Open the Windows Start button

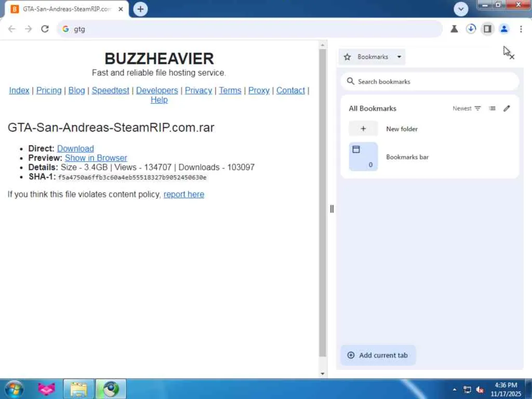(x=14, y=389)
